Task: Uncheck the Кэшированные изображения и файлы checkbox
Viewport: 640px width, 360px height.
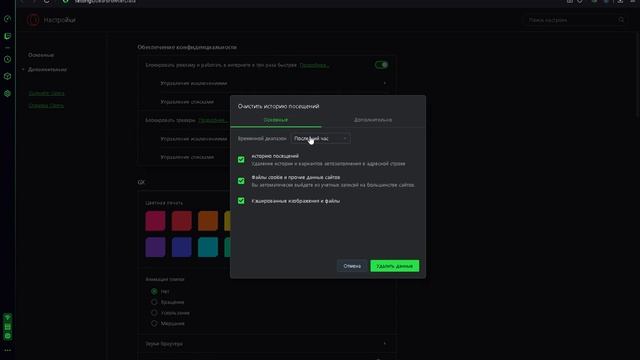Action: (241, 201)
